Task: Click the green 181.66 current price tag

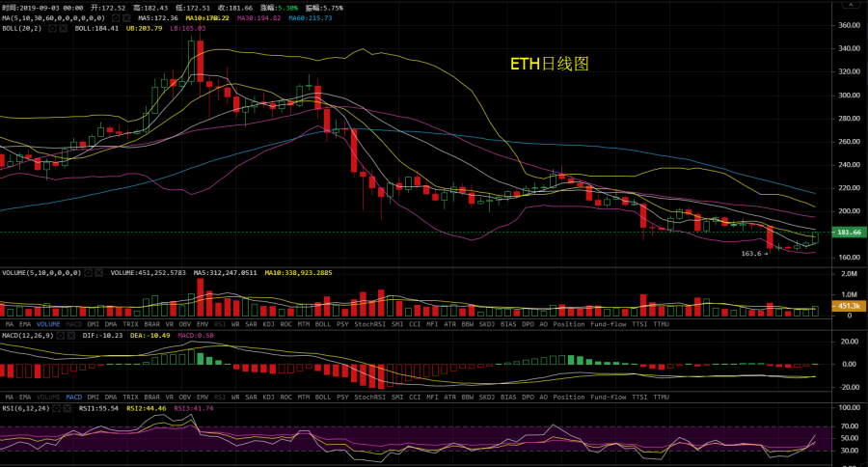Action: 849,233
